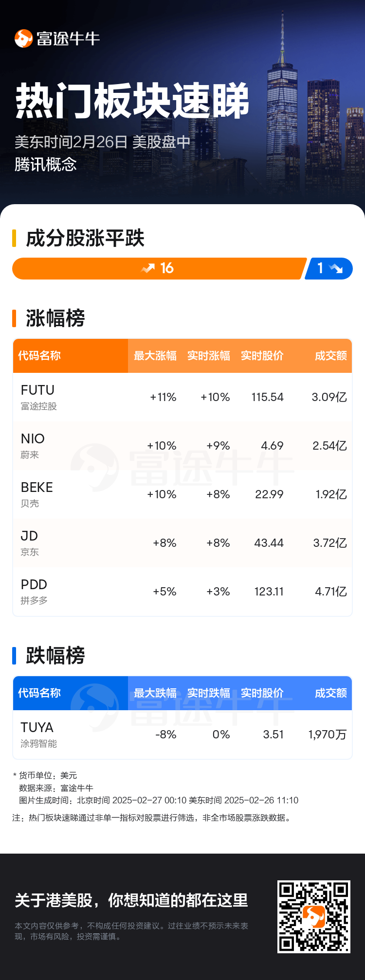Sort gainers by 实时涨幅 column header
365x980 pixels.
209,356
